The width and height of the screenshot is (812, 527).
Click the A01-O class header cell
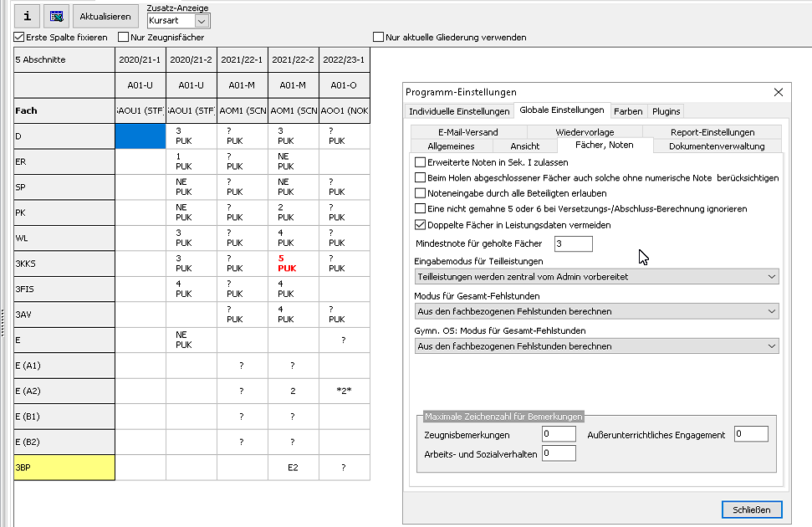tap(344, 85)
